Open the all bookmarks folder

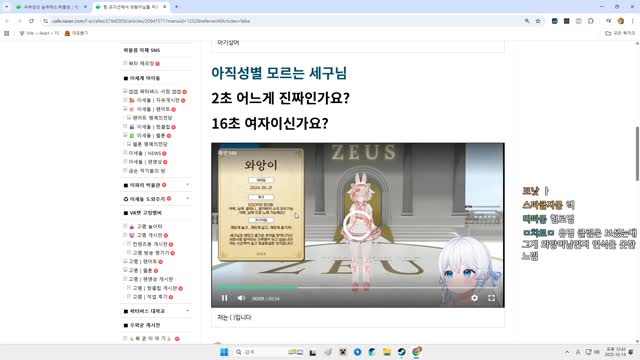tap(620, 33)
